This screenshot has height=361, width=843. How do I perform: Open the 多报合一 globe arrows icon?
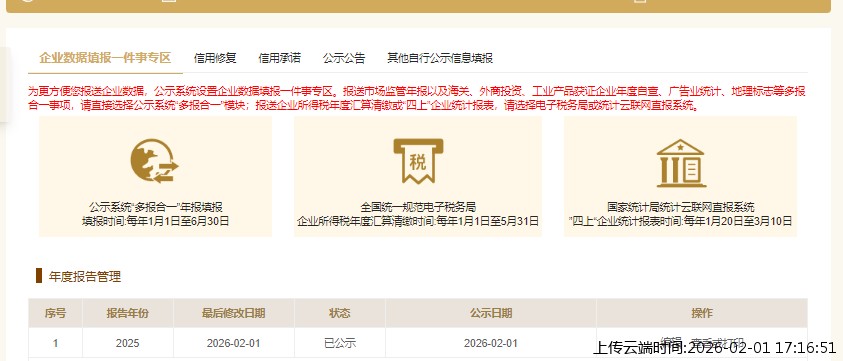coord(155,161)
